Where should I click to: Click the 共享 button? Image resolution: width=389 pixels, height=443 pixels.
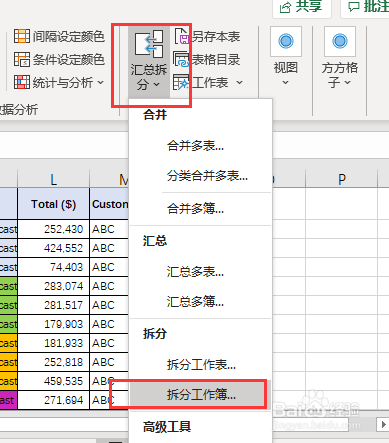(302, 7)
